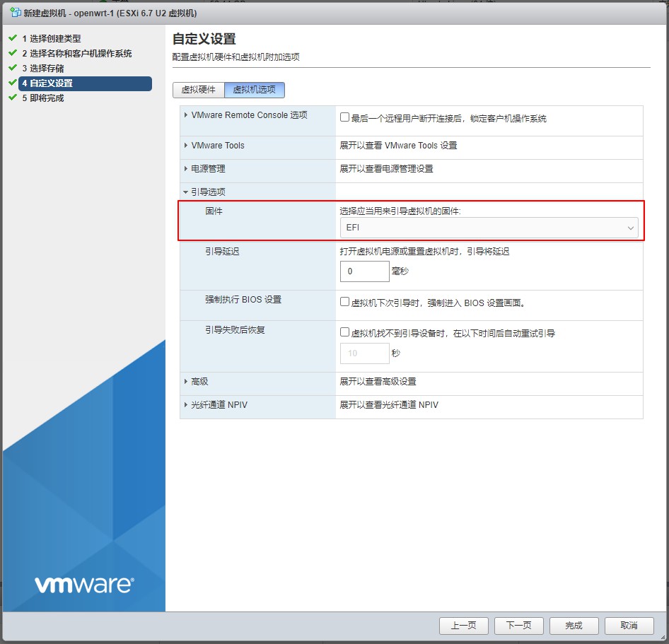Click the boot delay milliseconds field
The height and width of the screenshot is (644, 669).
[x=364, y=271]
